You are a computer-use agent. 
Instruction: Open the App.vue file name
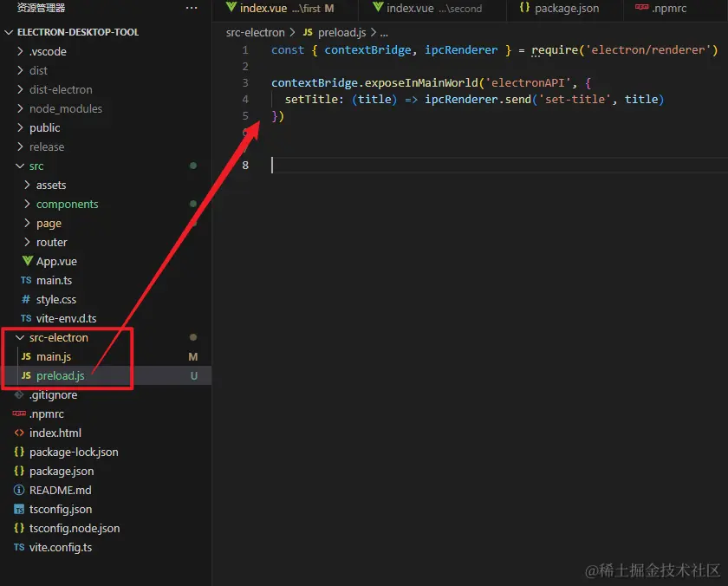(x=56, y=262)
